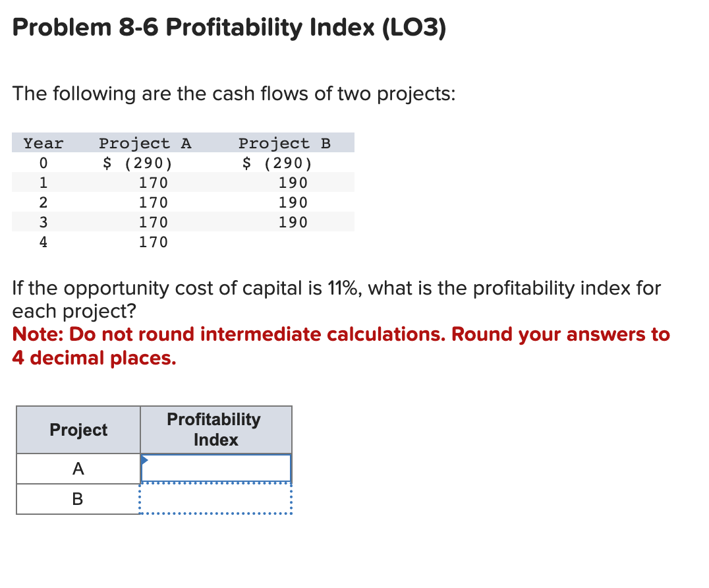
Task: Click the Year column heading in the cash flow table
Action: (43, 143)
